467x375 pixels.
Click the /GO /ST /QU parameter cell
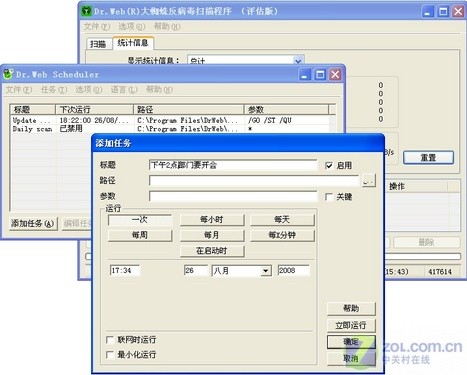[x=270, y=120]
